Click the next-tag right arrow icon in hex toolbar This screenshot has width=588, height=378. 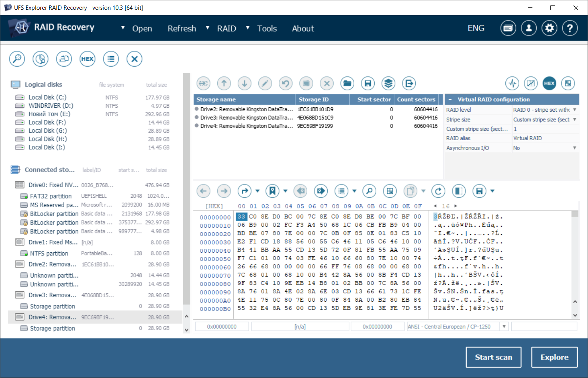click(321, 191)
